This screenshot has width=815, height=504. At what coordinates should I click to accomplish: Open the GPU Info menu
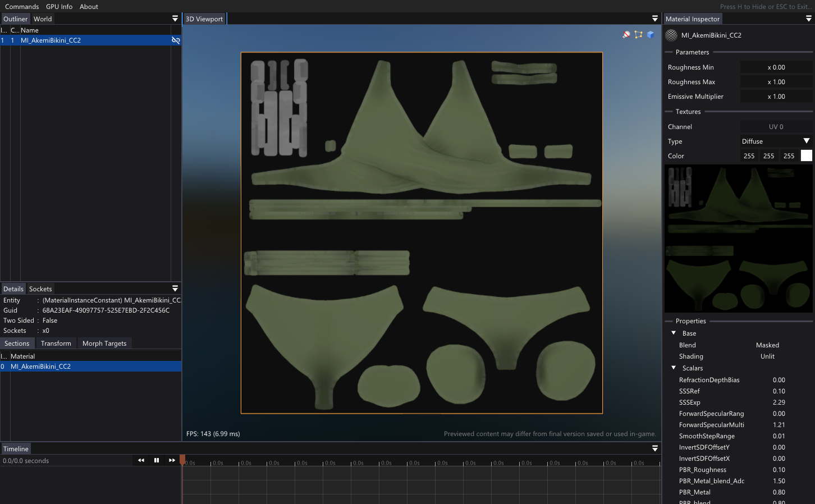59,7
